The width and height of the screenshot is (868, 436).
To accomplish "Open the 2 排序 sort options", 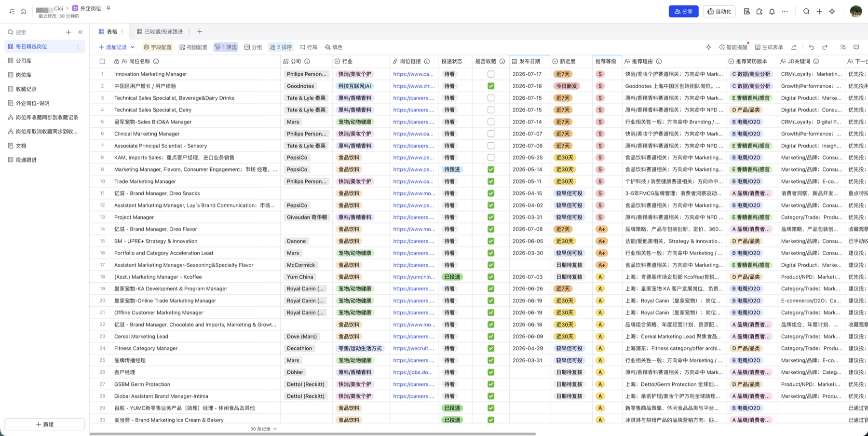I will coord(281,47).
